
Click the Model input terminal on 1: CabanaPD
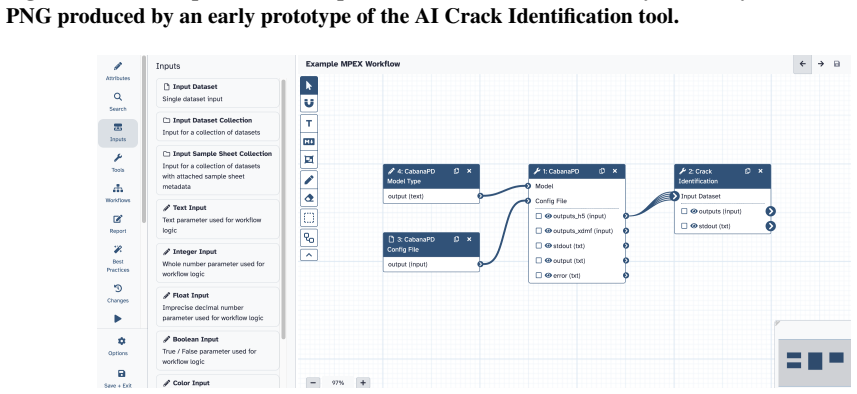point(529,186)
